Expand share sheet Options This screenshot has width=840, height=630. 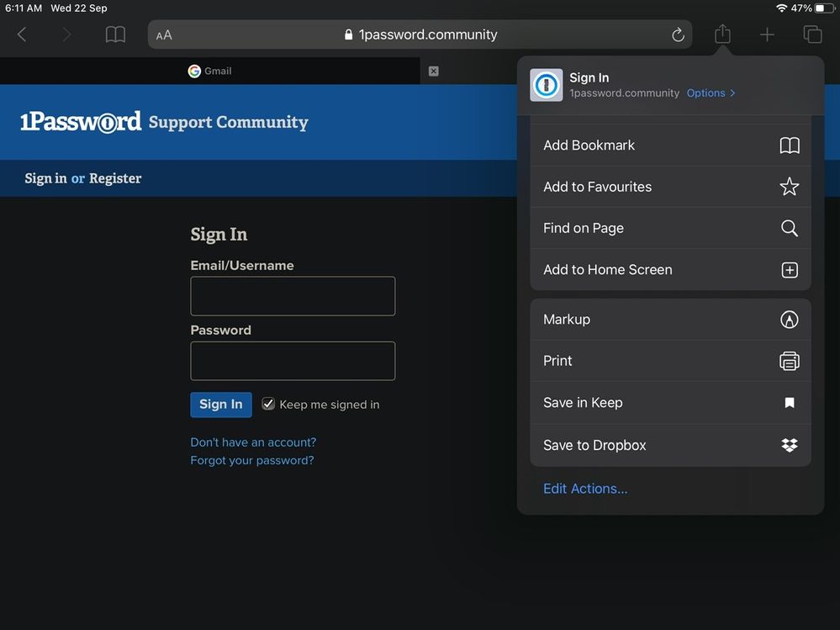click(711, 93)
